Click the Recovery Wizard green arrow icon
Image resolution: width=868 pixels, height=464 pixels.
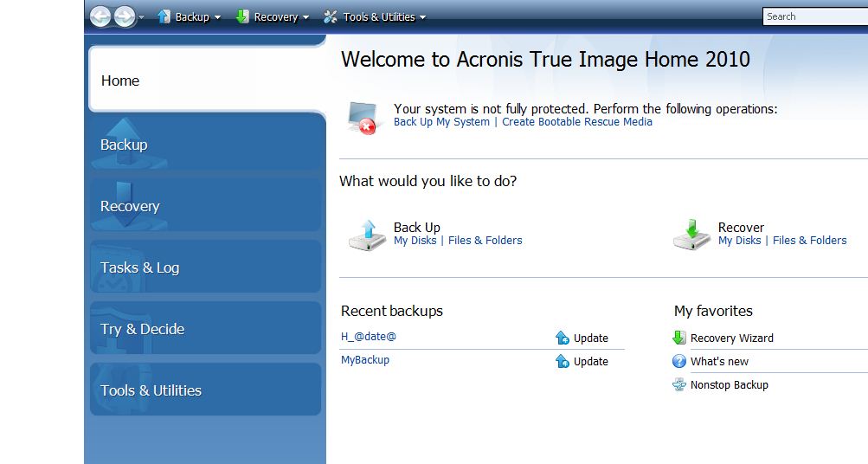pos(678,338)
